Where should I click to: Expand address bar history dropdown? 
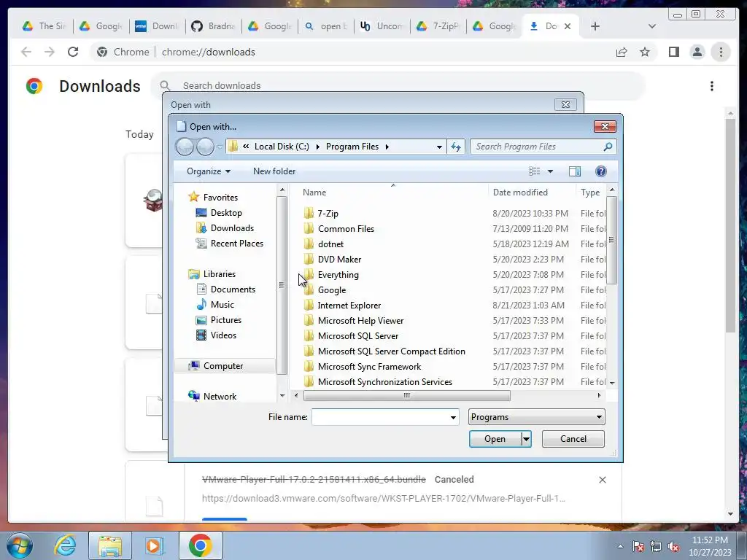coord(439,147)
